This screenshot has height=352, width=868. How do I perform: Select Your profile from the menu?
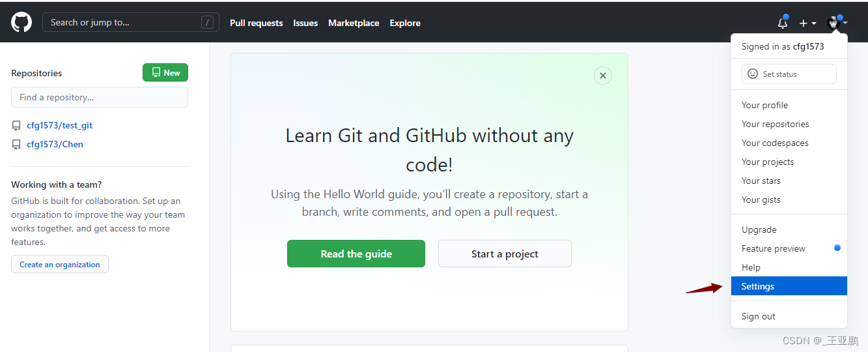coord(789,105)
